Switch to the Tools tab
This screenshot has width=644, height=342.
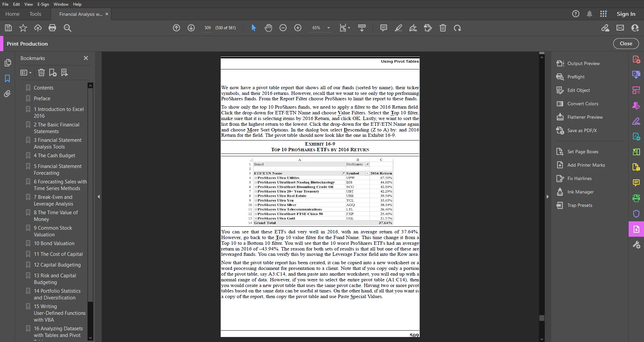(x=35, y=14)
